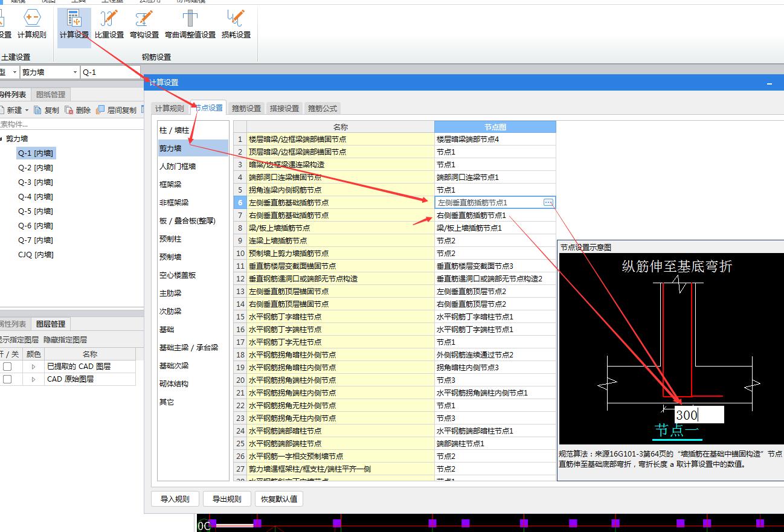Image resolution: width=784 pixels, height=532 pixels.
Task: Open 损耗设置 tool
Action: 236,25
